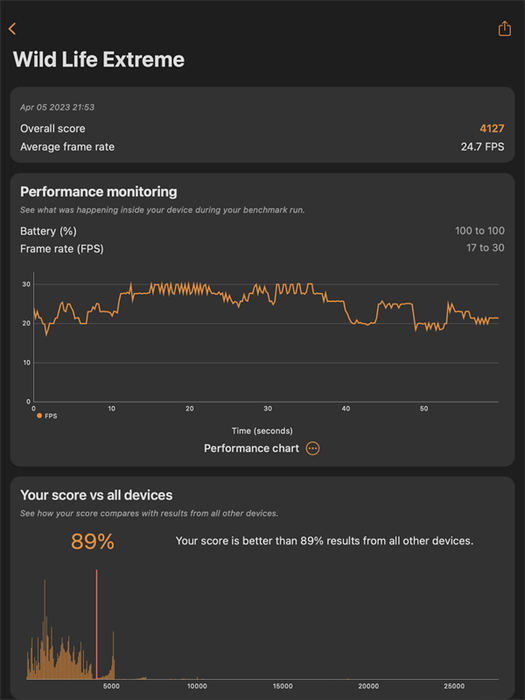Click the 5000 label on histogram axis
The height and width of the screenshot is (700, 525).
tap(111, 686)
